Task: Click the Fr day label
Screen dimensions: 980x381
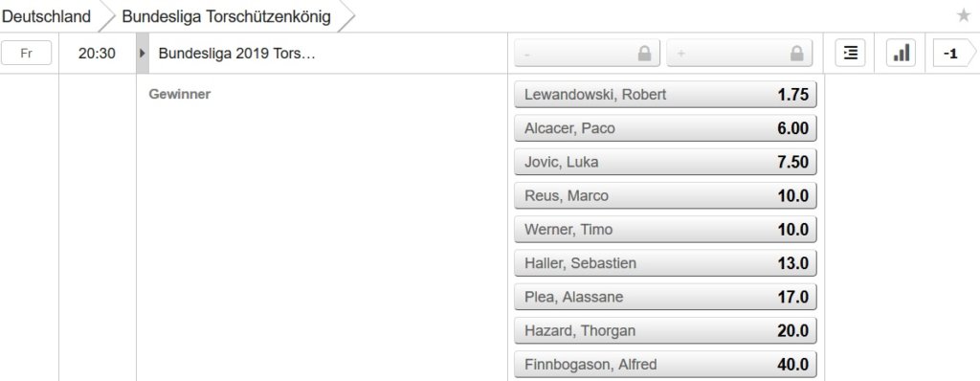Action: (x=26, y=54)
